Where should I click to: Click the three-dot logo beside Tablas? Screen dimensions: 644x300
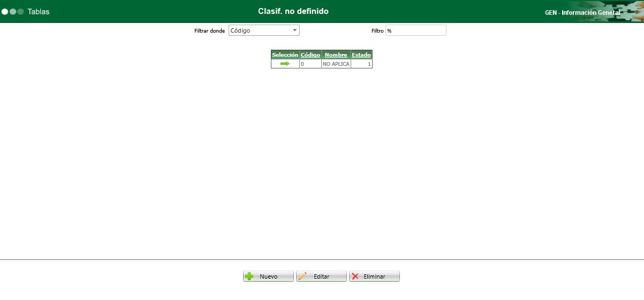tap(13, 11)
